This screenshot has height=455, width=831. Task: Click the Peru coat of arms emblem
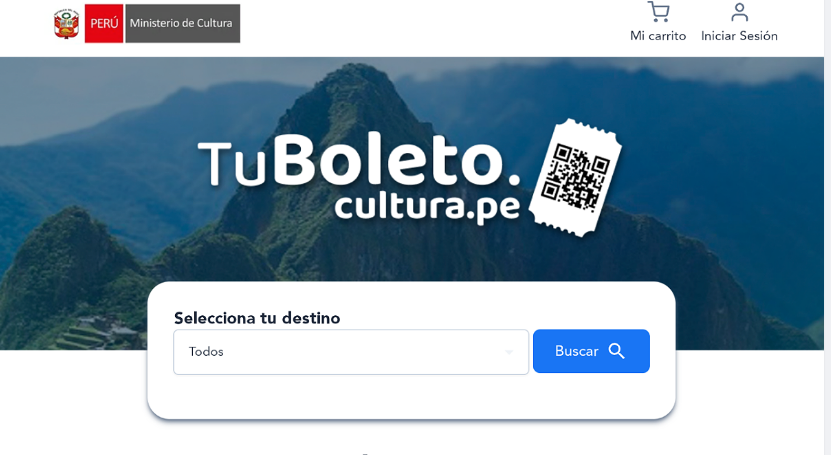click(x=66, y=23)
